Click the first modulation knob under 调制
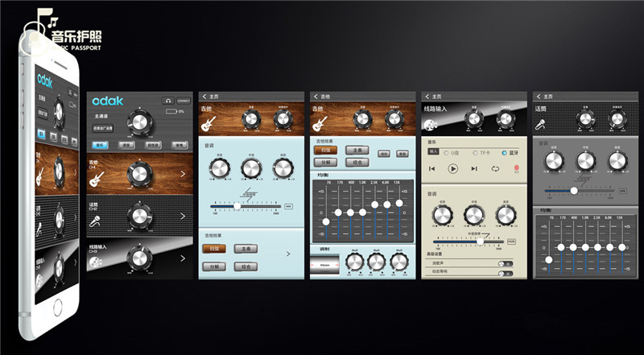644x355 pixels. click(x=354, y=262)
